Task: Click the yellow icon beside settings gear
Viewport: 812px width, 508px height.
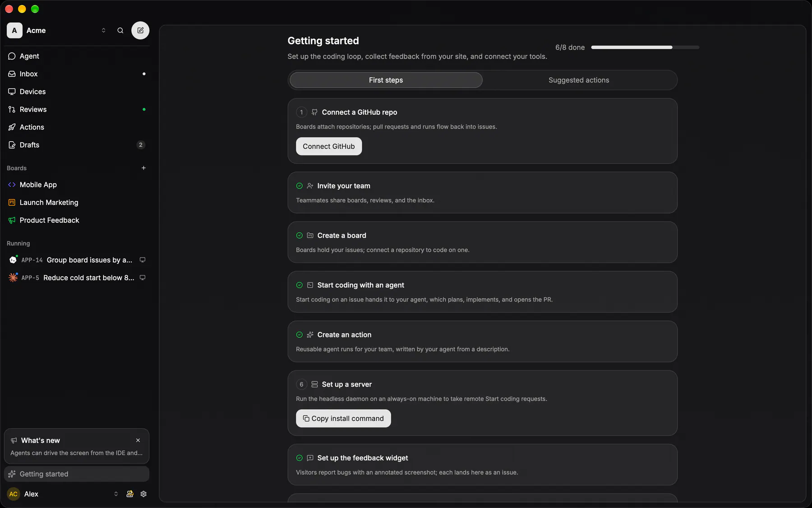Action: (x=130, y=494)
